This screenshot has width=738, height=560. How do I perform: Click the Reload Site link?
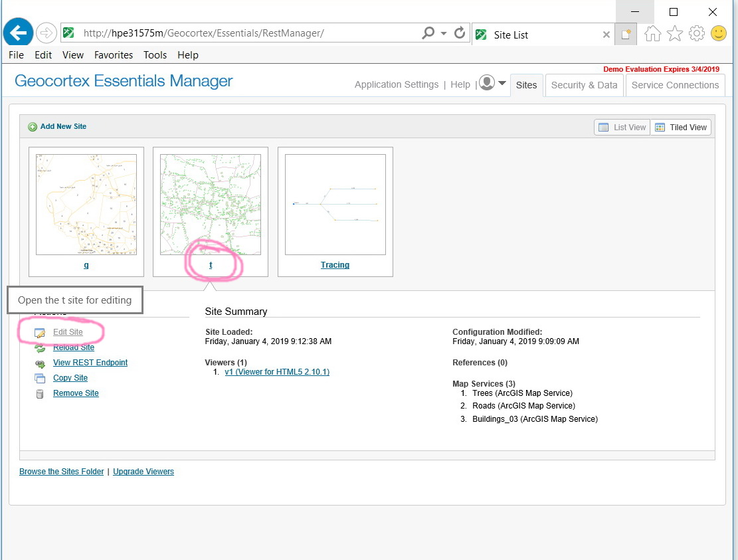74,347
